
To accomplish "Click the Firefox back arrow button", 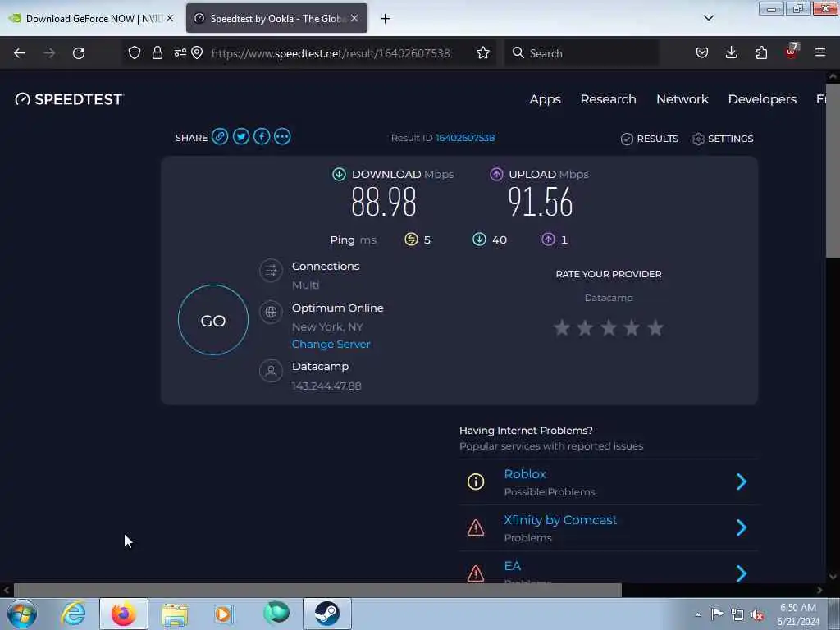I will (20, 53).
